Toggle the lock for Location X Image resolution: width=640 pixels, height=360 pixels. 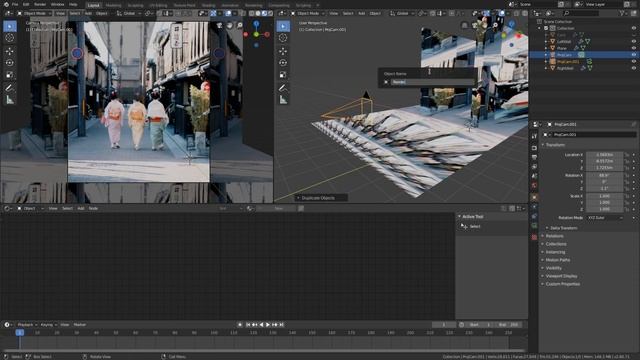click(627, 155)
